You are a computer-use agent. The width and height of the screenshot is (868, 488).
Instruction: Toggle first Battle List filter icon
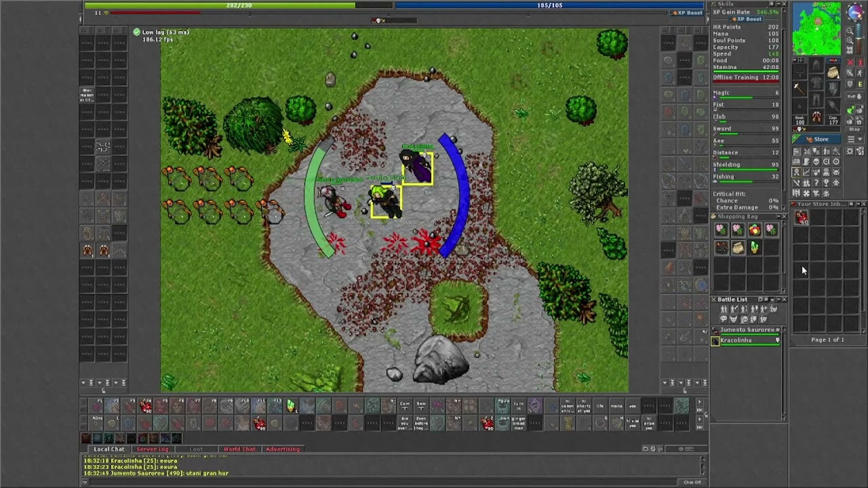(724, 309)
